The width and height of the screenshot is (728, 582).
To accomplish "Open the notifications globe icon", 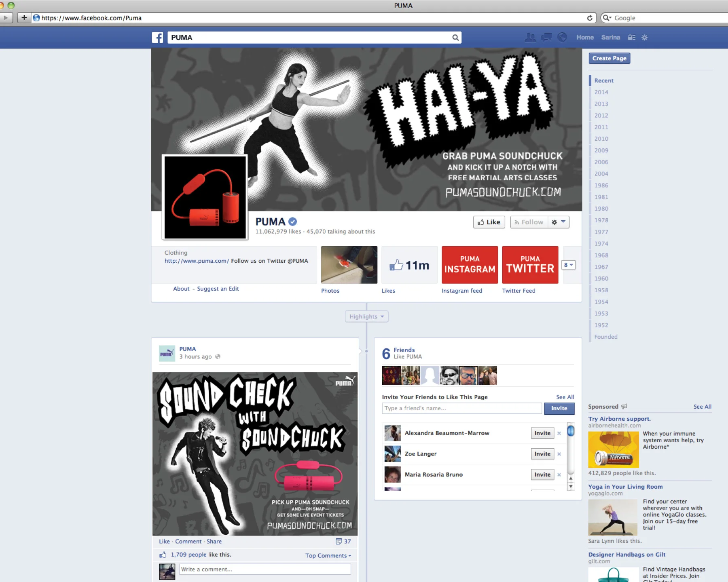I will [562, 37].
